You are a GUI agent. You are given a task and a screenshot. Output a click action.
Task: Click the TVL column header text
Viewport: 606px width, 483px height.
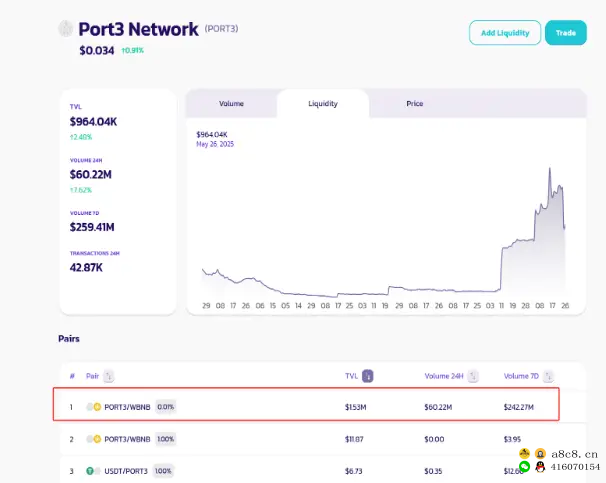tap(350, 376)
